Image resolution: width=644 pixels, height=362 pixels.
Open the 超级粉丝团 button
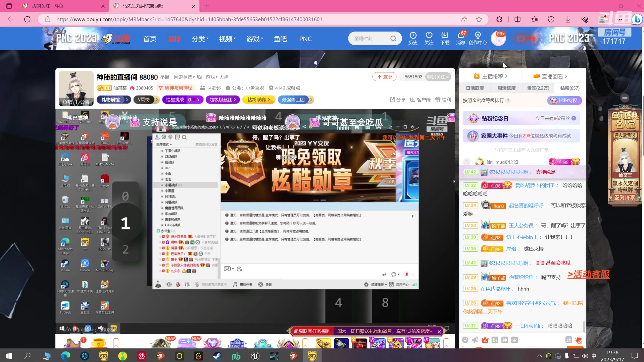coord(223,100)
